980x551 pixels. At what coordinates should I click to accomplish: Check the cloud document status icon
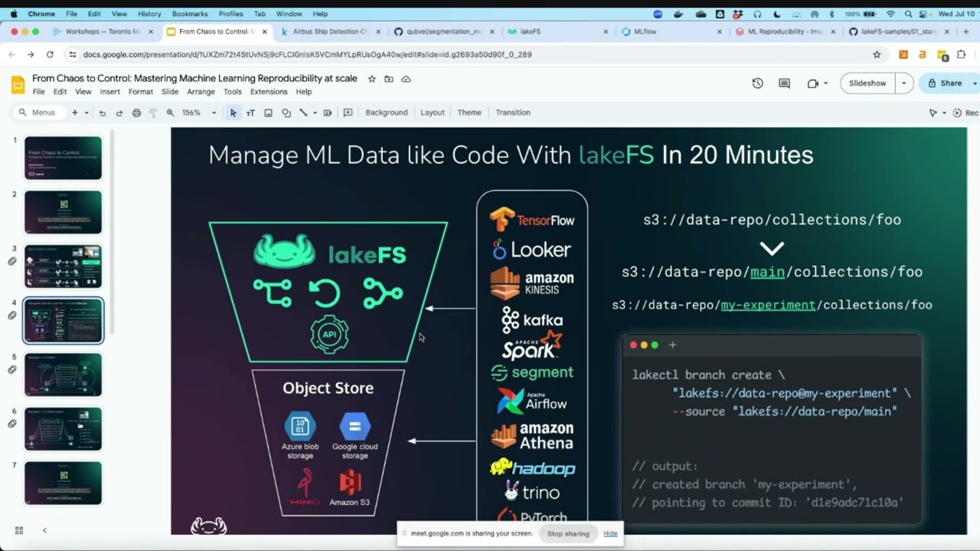[406, 79]
